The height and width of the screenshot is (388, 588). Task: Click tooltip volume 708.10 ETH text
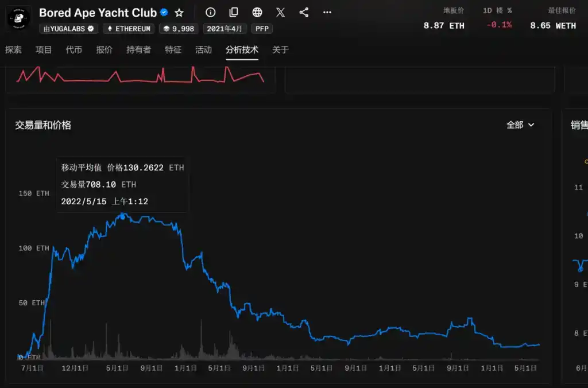click(99, 184)
